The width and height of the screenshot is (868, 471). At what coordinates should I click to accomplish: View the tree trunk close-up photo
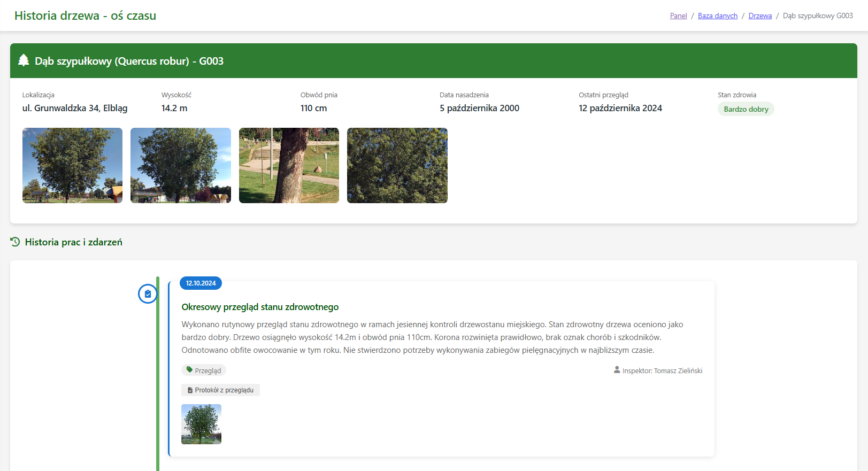289,165
